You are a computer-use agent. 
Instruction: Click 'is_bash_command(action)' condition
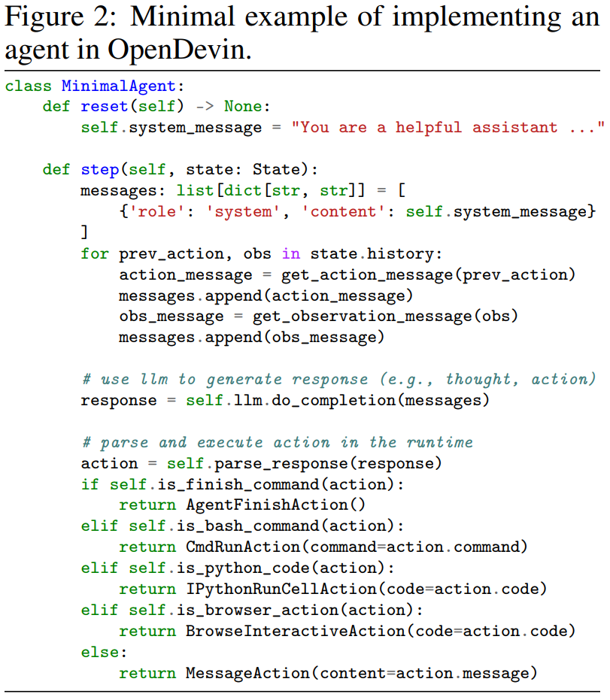pos(286,526)
